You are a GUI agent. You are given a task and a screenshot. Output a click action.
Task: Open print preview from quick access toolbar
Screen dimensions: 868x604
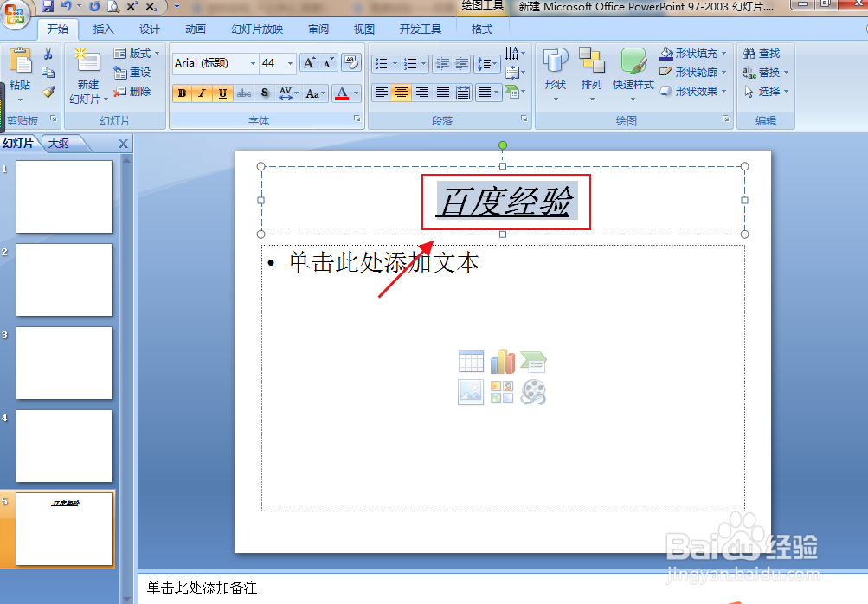(113, 7)
